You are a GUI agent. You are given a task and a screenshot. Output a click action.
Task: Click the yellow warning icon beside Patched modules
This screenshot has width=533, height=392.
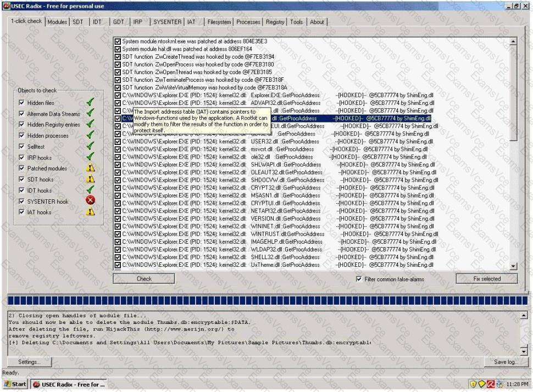pos(90,169)
